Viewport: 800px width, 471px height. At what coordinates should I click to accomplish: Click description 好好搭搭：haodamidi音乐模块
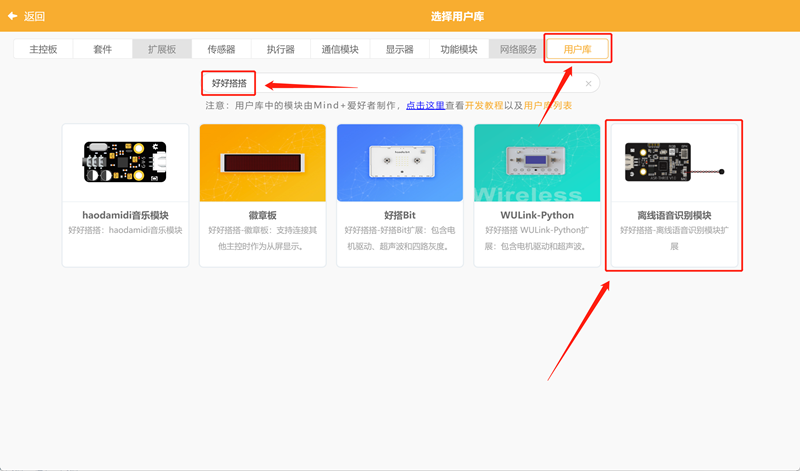(x=126, y=230)
